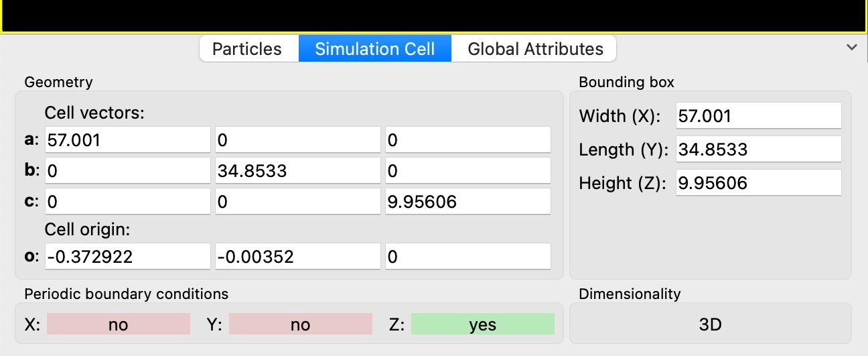Focus the Length (Y) bounding box field
Viewport: 868px width, 356px height.
(x=758, y=150)
